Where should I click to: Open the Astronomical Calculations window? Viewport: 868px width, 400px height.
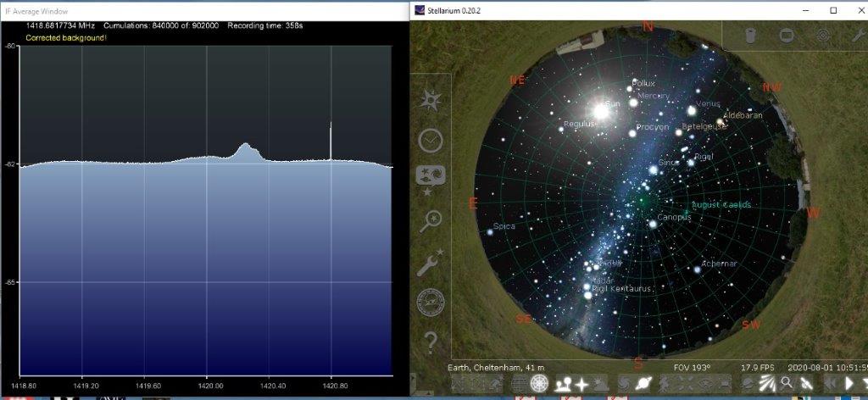click(431, 303)
